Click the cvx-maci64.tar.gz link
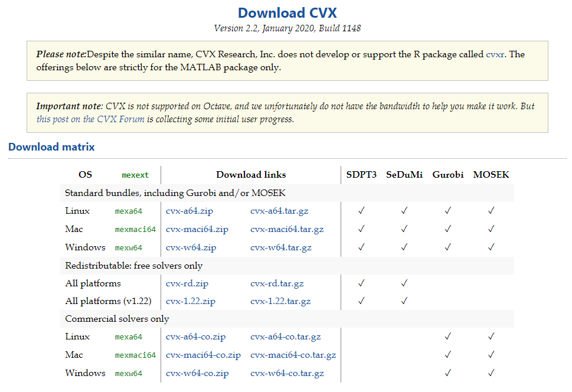Image resolution: width=572 pixels, height=392 pixels. tap(287, 229)
